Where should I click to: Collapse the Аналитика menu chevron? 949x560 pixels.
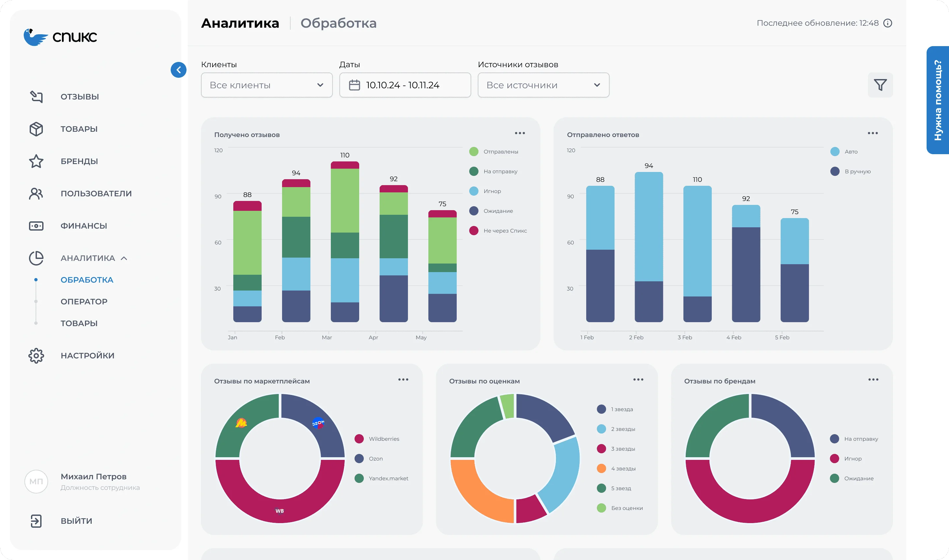124,259
